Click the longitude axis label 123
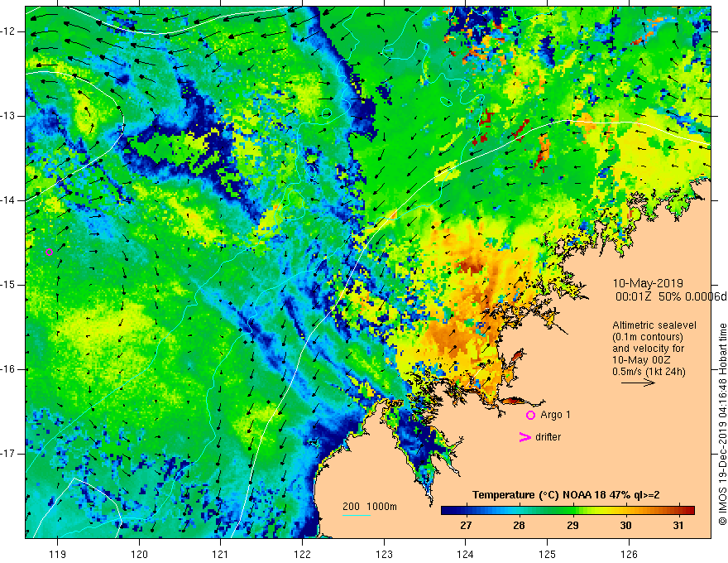728x563 pixels. click(384, 554)
